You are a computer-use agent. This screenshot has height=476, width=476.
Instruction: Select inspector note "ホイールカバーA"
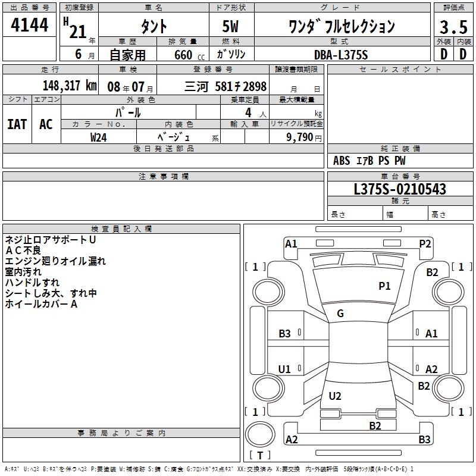coord(41,303)
